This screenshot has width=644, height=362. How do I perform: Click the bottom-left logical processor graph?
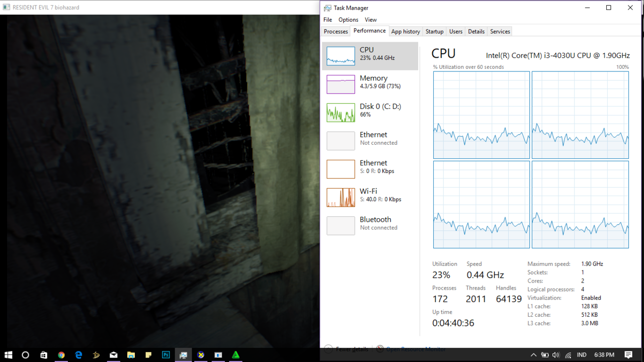coord(481,205)
